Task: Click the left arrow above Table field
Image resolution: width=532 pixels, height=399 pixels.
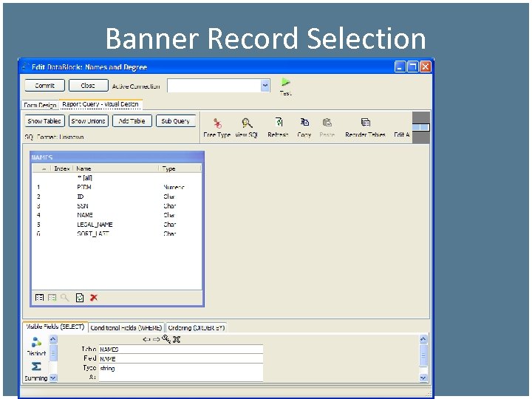Action: [x=146, y=339]
